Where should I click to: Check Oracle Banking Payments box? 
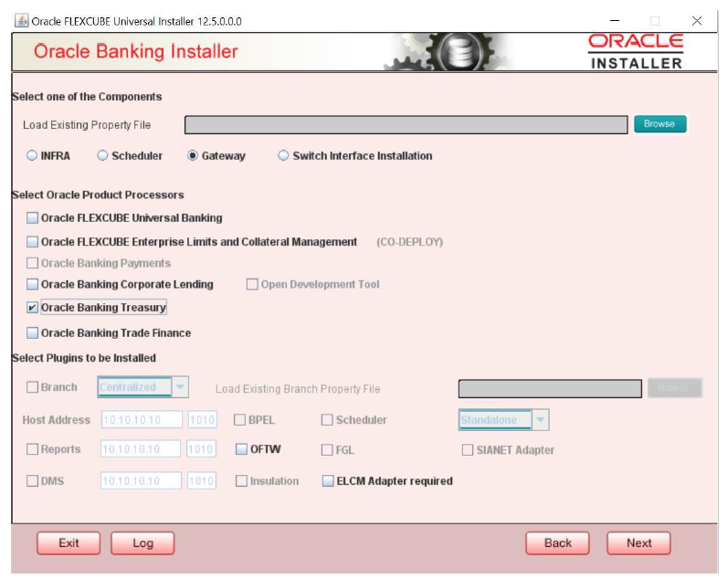click(32, 263)
